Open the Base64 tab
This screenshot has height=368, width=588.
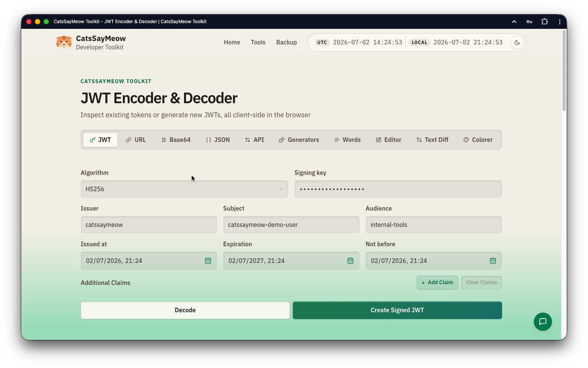[x=176, y=140]
